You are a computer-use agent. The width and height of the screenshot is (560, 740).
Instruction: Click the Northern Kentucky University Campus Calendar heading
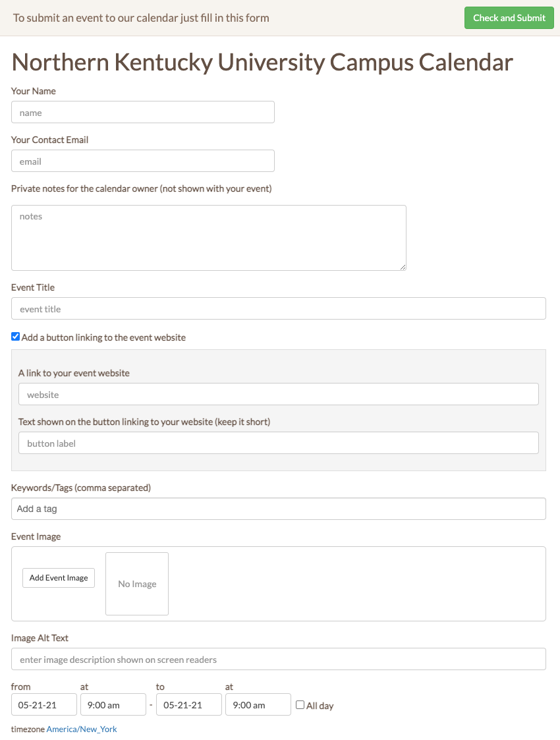click(262, 62)
